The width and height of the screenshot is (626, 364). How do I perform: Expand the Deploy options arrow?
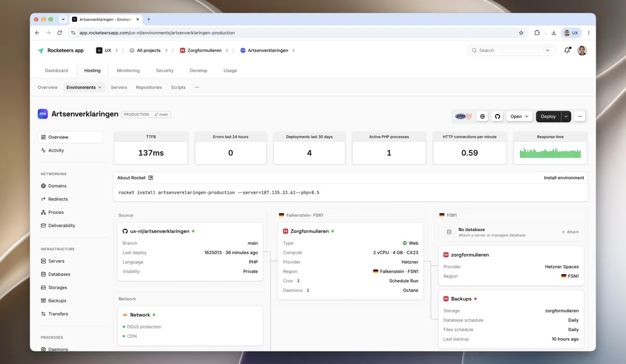[x=566, y=117]
